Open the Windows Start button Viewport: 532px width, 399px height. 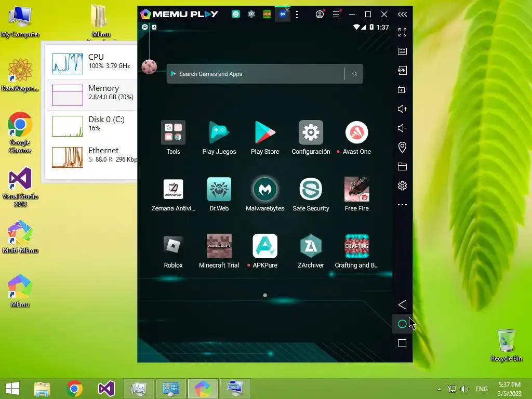pyautogui.click(x=12, y=389)
